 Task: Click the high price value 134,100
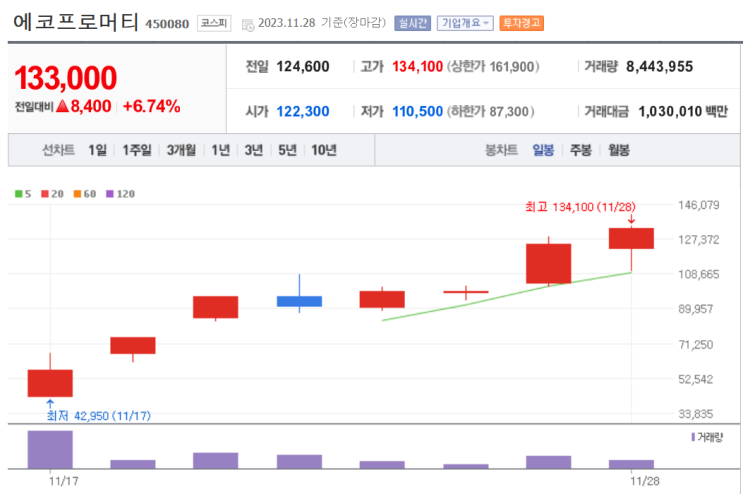pyautogui.click(x=417, y=67)
